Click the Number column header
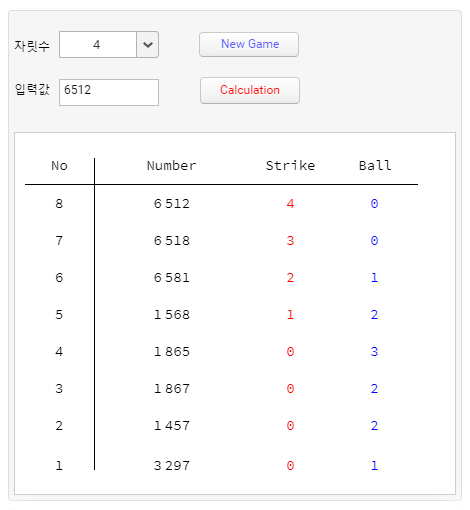 [172, 166]
